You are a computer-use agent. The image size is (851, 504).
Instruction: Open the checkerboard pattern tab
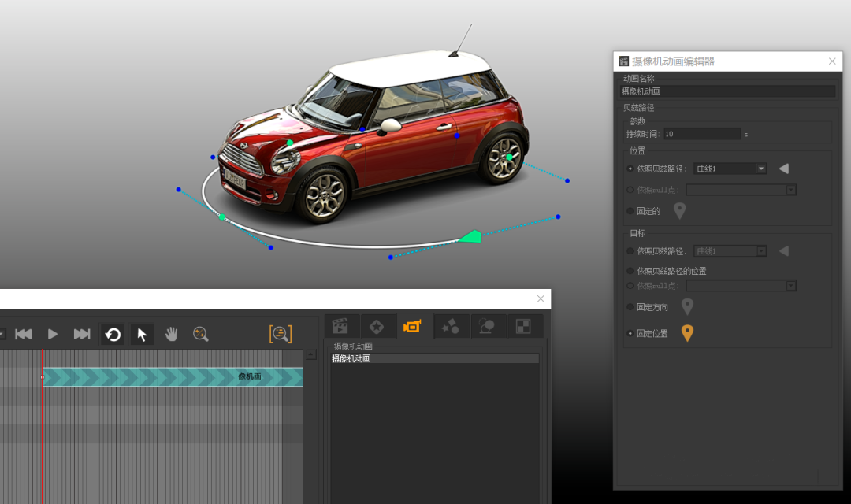[x=524, y=326]
